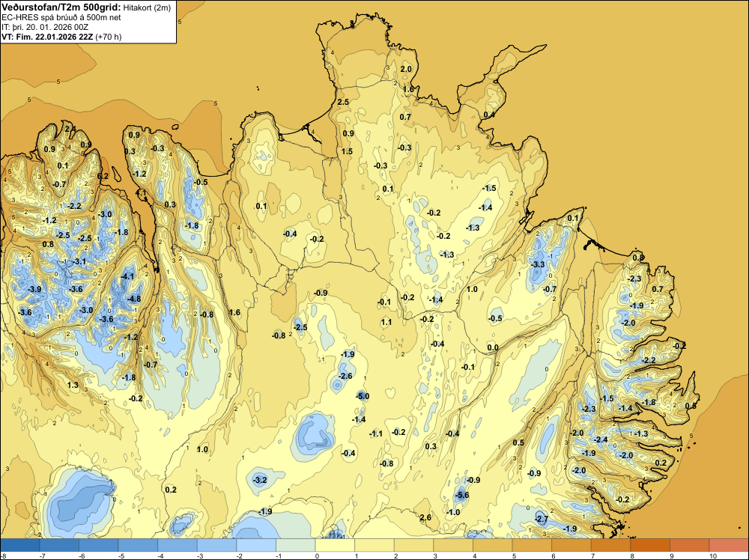The height and width of the screenshot is (560, 749).
Task: Select the '9' legend scale label
Action: pyautogui.click(x=673, y=556)
